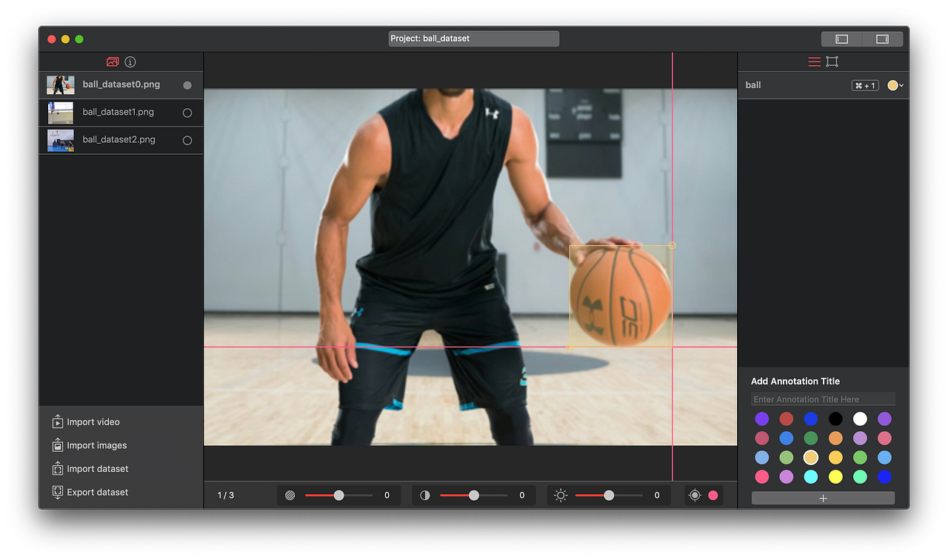Image resolution: width=948 pixels, height=560 pixels.
Task: Click the Project: ball_dataset title
Action: point(473,38)
